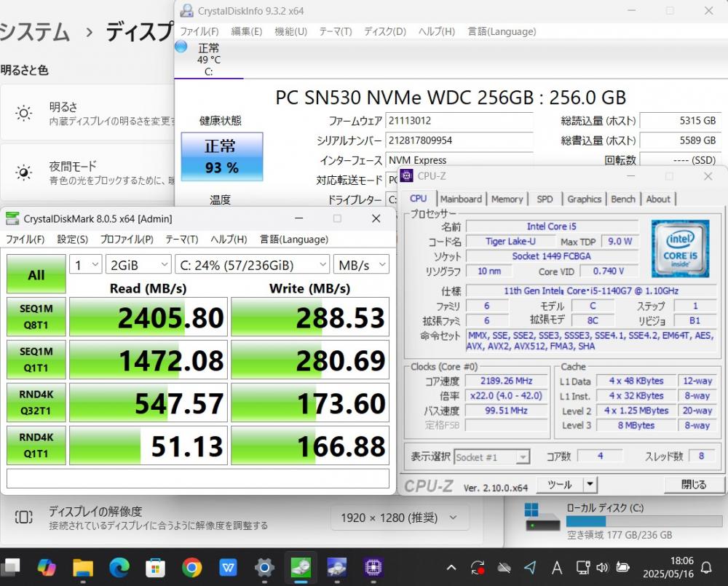Click the 閉じる button in CPU-Z

pyautogui.click(x=694, y=485)
